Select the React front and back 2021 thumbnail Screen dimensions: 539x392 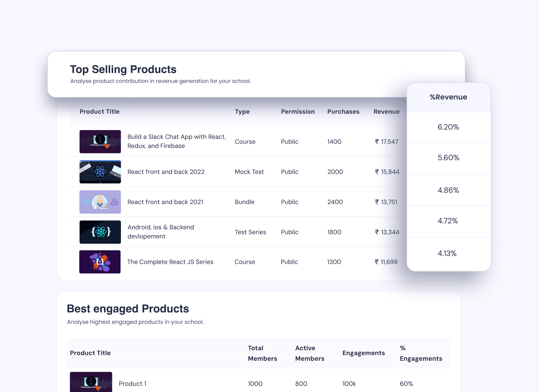tap(100, 202)
